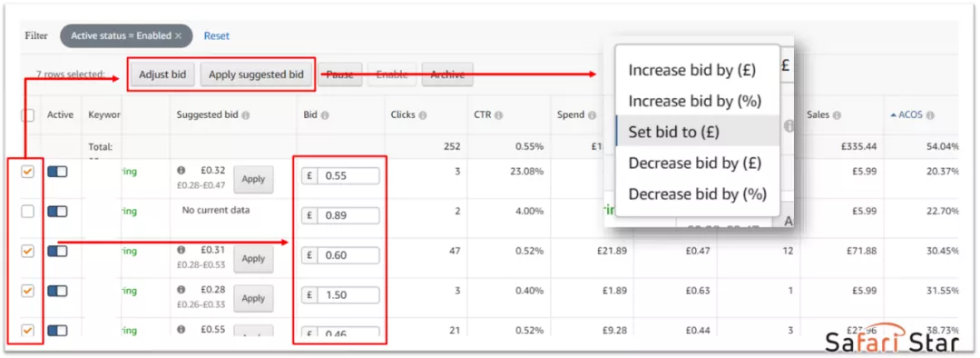This screenshot has height=358, width=980.
Task: Check the checkbox in the £0.89 bid row
Action: [x=27, y=212]
